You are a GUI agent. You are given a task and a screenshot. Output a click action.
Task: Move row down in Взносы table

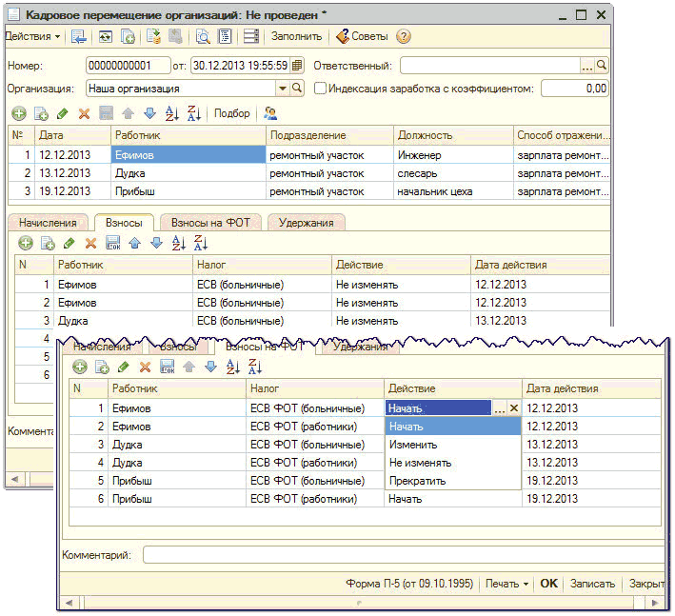coord(156,243)
